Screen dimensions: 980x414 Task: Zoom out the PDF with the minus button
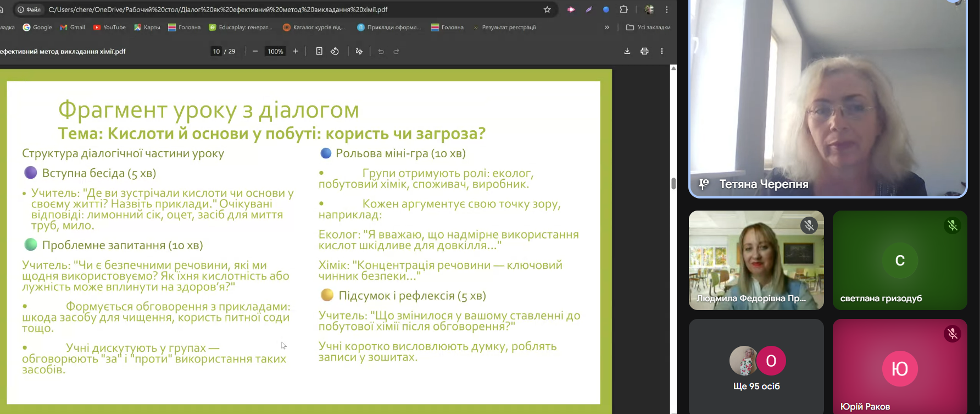255,51
